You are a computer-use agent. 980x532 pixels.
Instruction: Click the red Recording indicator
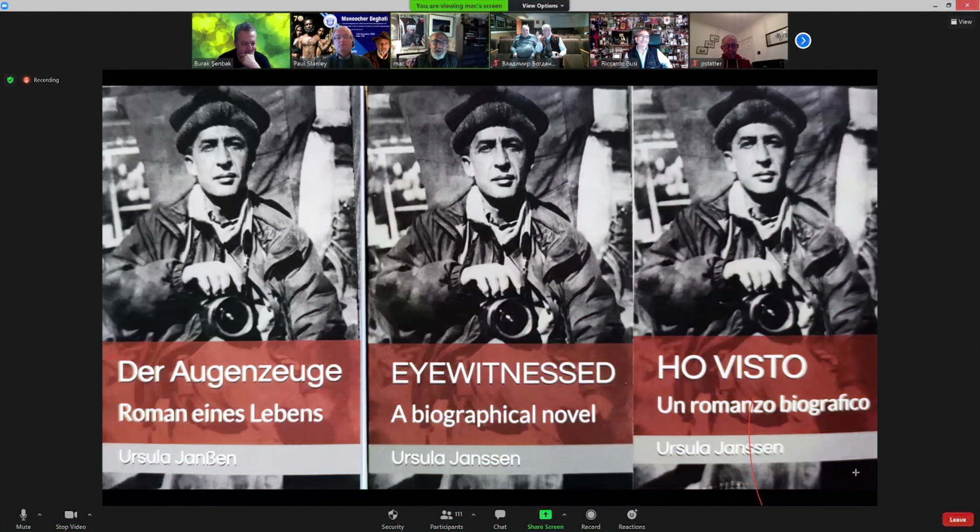coord(42,80)
